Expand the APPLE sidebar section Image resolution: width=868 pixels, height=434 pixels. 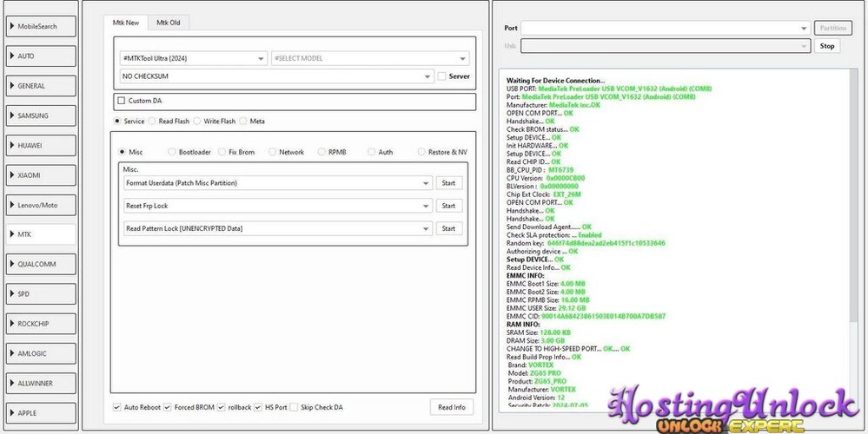point(41,413)
